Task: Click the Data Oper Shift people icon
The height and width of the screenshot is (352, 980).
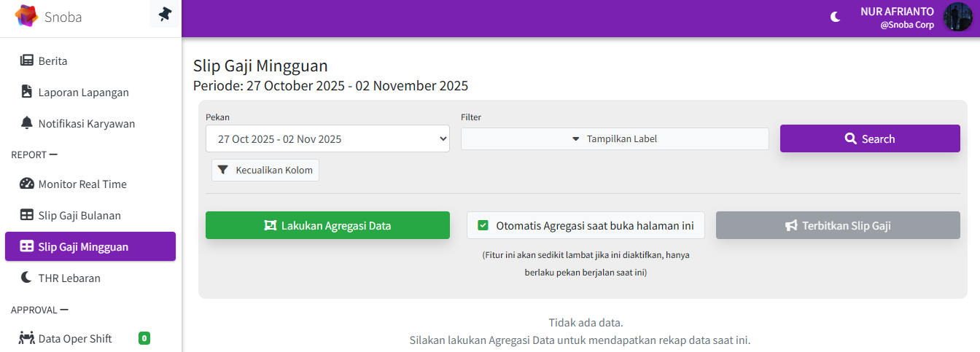Action: coord(27,338)
